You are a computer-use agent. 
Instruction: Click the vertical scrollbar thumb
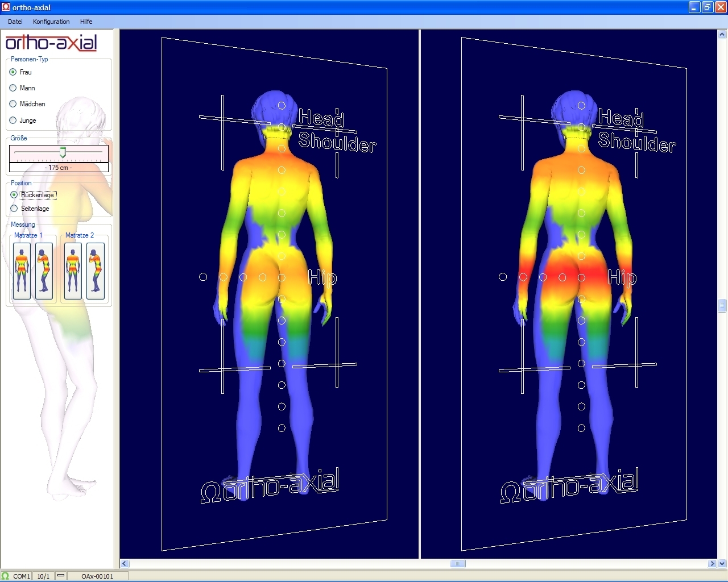(x=722, y=306)
